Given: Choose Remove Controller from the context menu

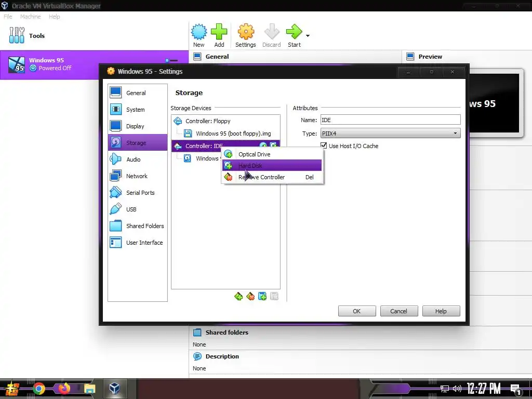Looking at the screenshot, I should tap(272, 177).
